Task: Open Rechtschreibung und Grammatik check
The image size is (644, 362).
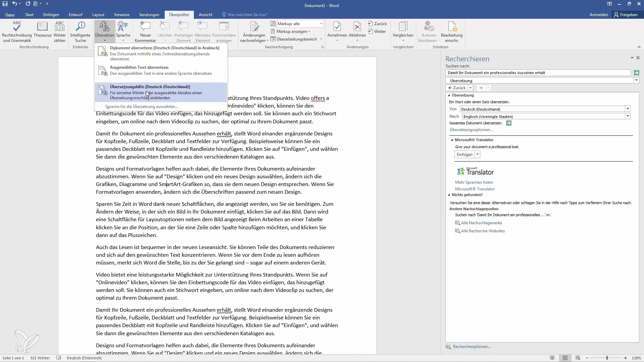Action: 17,32
